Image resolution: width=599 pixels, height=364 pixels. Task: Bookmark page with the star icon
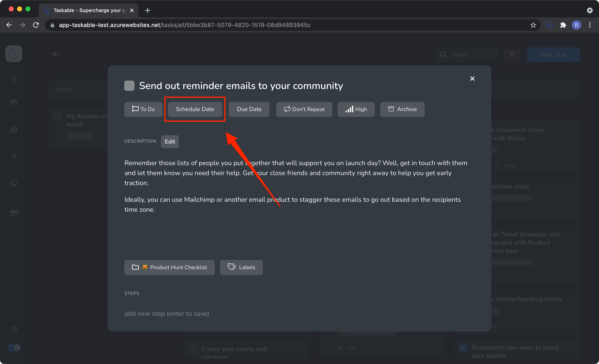[x=533, y=25]
